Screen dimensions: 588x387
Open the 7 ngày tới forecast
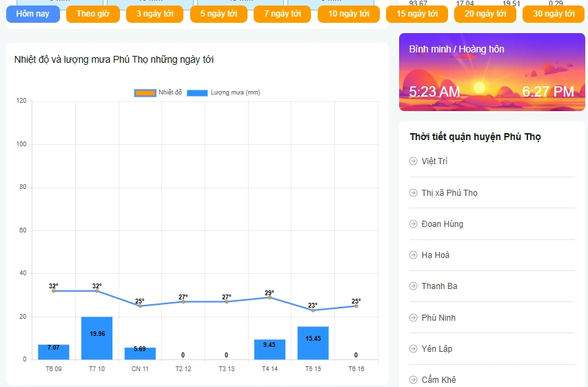click(282, 14)
